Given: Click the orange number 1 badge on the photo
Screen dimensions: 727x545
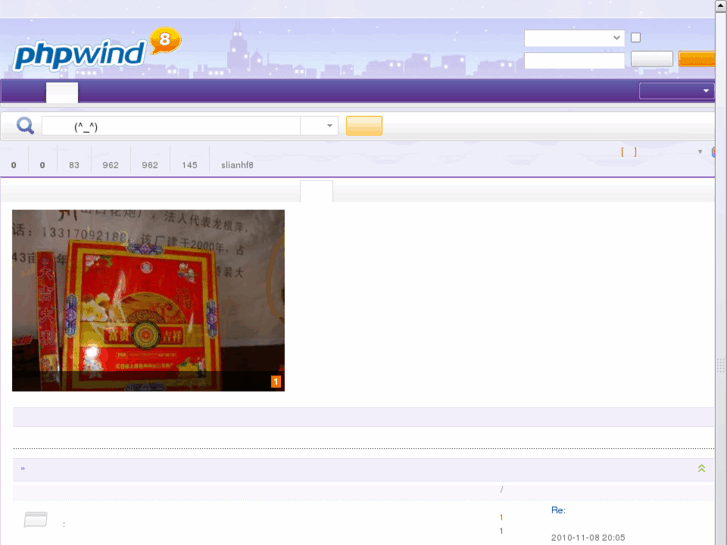Looking at the screenshot, I should tap(276, 382).
